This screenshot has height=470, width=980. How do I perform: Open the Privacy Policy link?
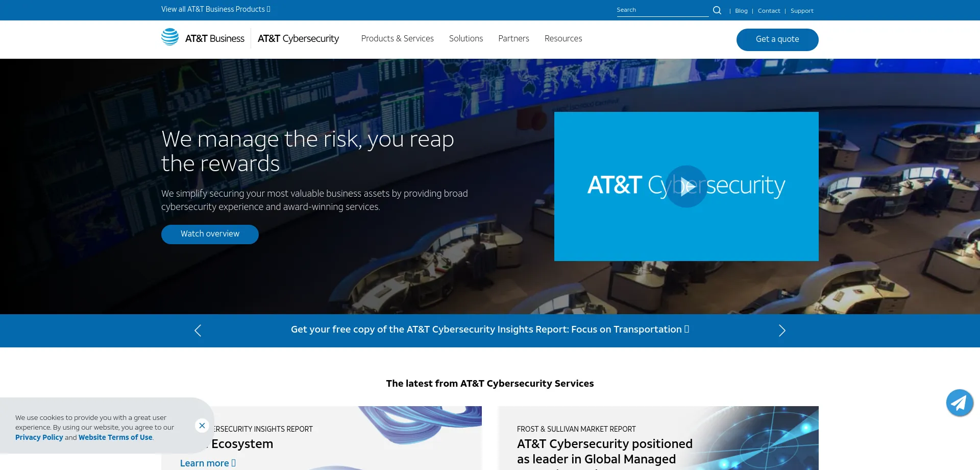point(39,437)
